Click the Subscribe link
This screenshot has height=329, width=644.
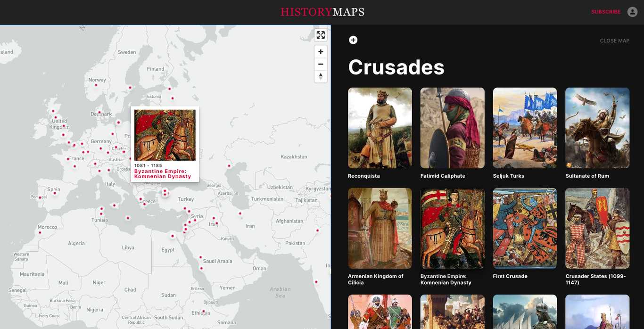pos(606,12)
